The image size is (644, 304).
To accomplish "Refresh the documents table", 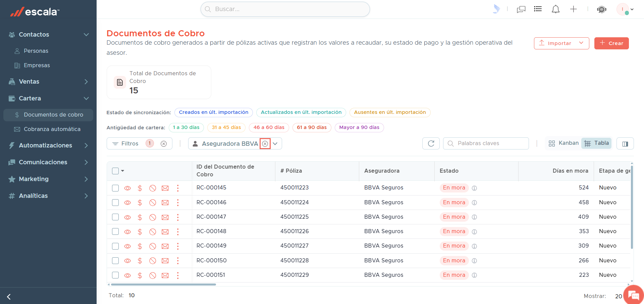I will pos(431,143).
